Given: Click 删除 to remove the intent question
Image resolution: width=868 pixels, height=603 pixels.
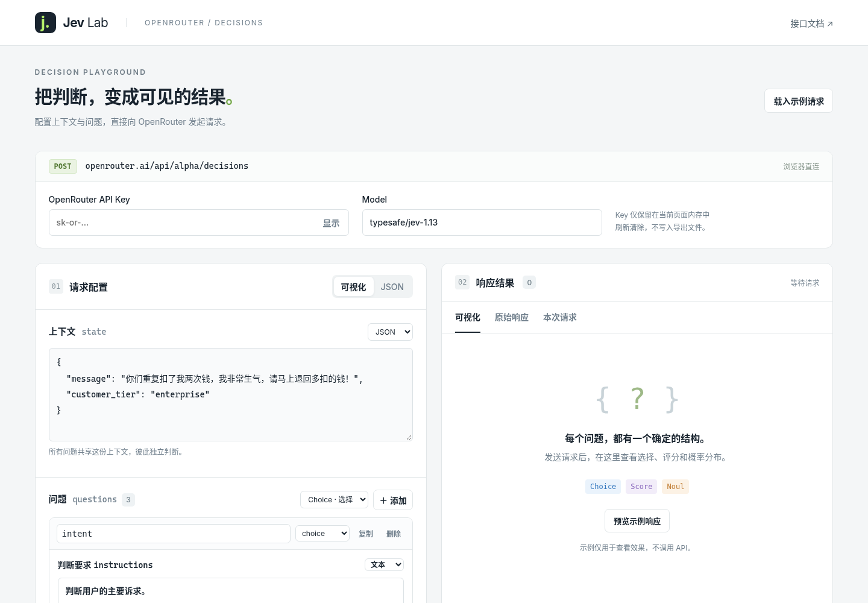Looking at the screenshot, I should coord(394,534).
